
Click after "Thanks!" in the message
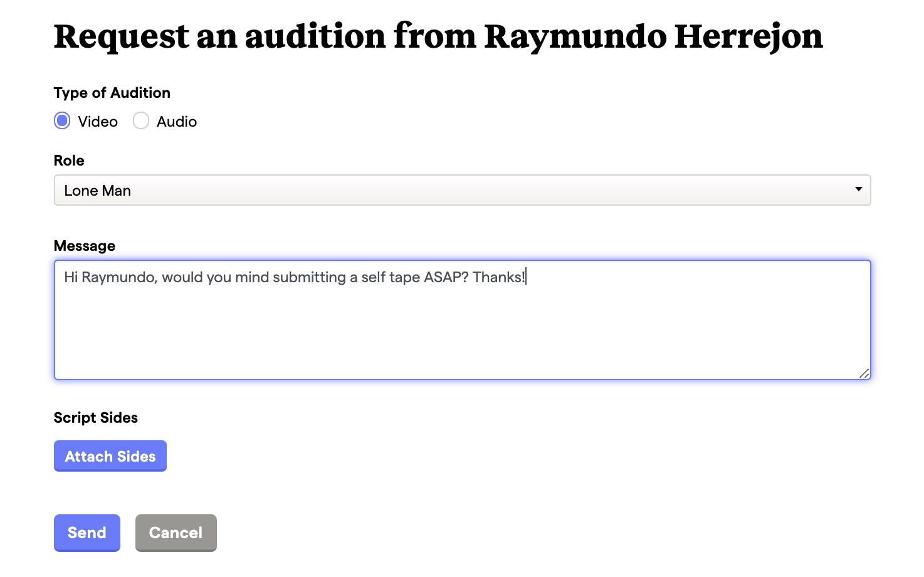[x=527, y=277]
